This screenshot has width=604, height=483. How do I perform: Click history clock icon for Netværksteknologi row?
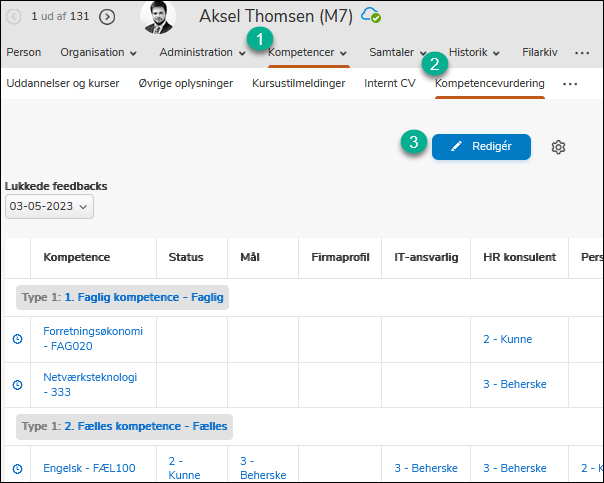click(17, 385)
